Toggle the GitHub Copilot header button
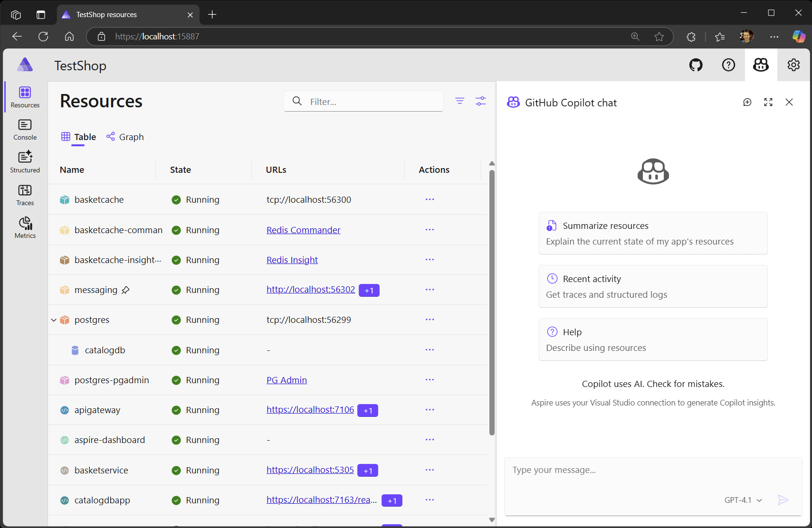Viewport: 812px width, 528px height. click(761, 65)
